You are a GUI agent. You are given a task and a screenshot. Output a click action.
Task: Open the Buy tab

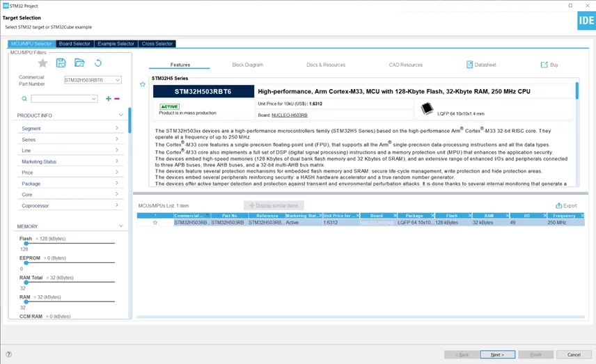pyautogui.click(x=549, y=65)
